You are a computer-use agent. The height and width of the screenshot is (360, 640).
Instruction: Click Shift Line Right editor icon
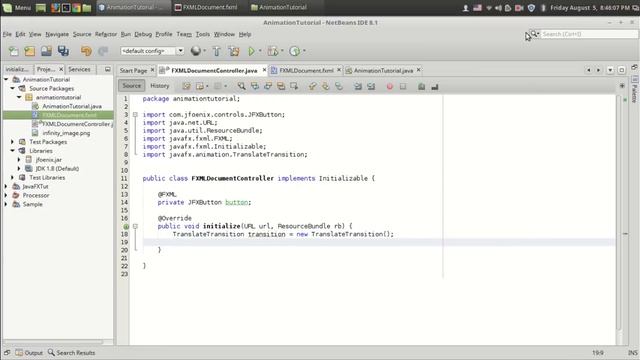coord(371,86)
